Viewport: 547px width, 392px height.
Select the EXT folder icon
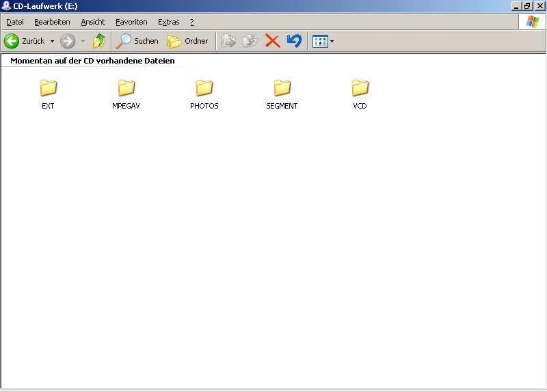pos(48,87)
